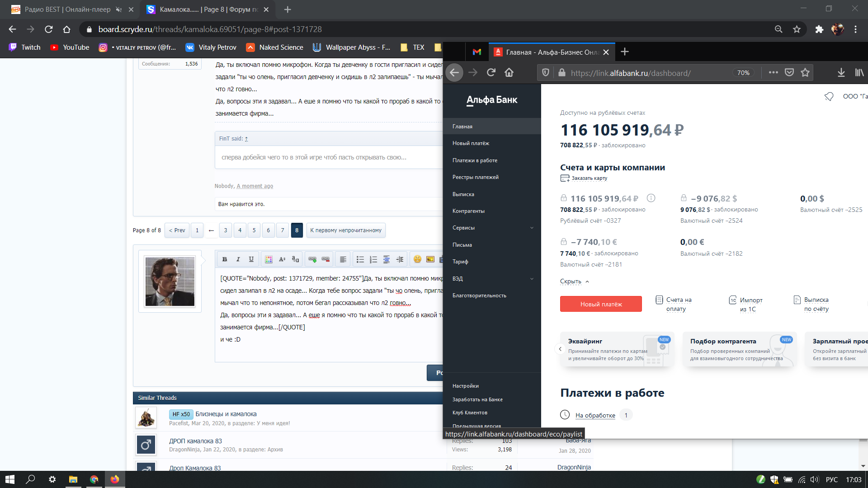The height and width of the screenshot is (488, 868).
Task: Click the insert link icon
Action: pos(312,259)
